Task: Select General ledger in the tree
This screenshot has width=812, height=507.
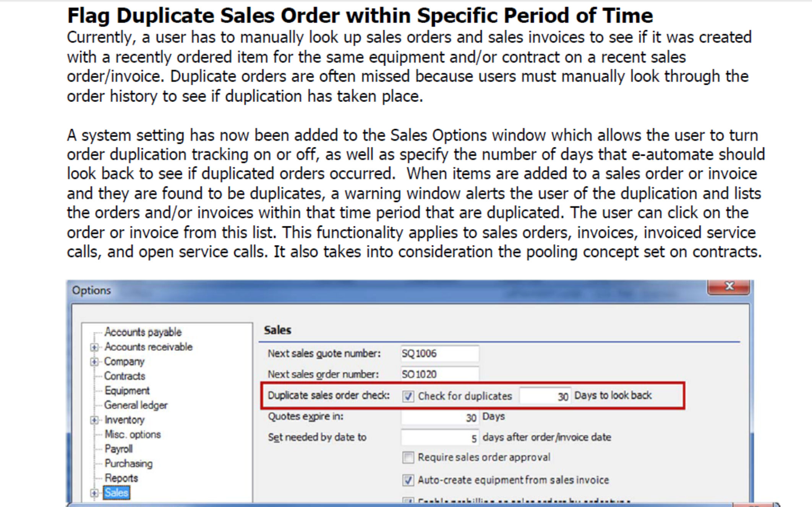Action: pyautogui.click(x=136, y=405)
